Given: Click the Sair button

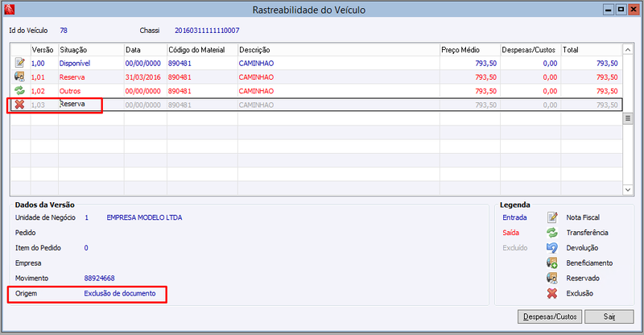Looking at the screenshot, I should tap(609, 316).
